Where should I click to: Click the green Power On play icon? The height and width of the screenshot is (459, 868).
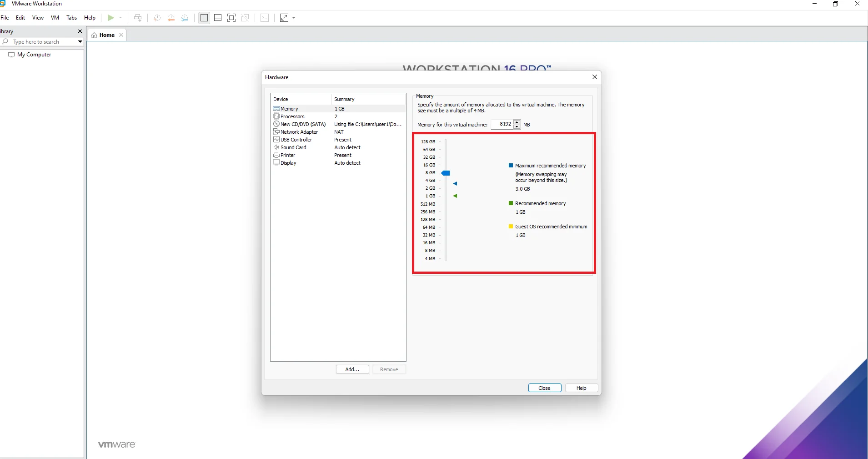[x=110, y=18]
